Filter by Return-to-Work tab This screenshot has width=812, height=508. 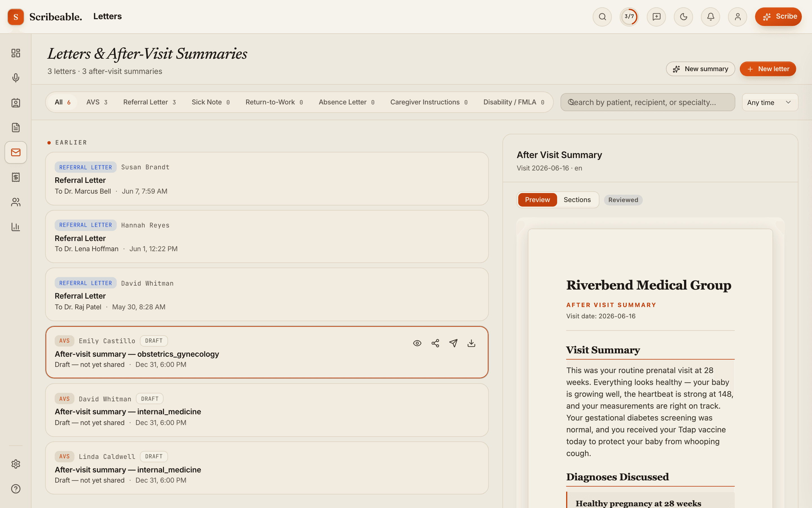click(x=274, y=102)
